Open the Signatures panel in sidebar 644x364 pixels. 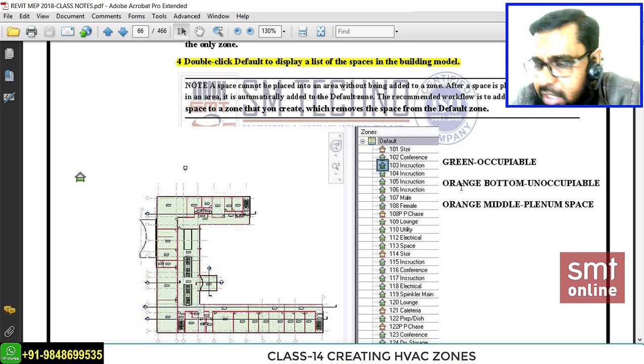tap(9, 97)
